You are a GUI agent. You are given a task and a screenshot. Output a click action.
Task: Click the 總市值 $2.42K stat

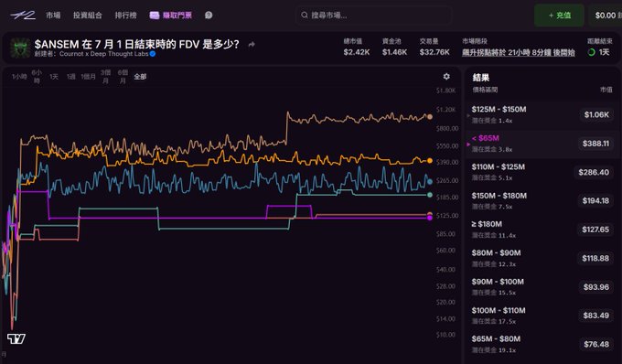coord(356,48)
